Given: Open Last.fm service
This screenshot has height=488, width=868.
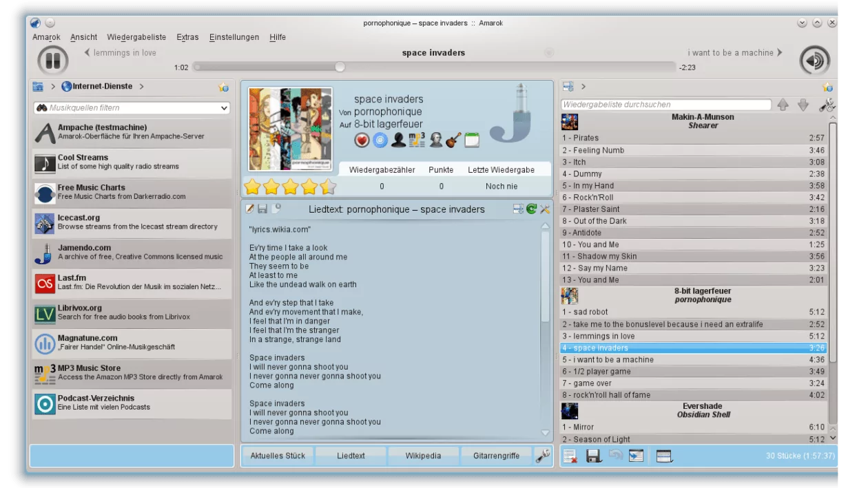Looking at the screenshot, I should (x=132, y=283).
